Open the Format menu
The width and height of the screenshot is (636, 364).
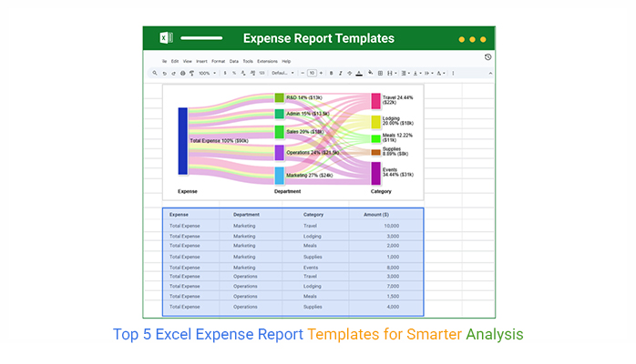tap(218, 61)
